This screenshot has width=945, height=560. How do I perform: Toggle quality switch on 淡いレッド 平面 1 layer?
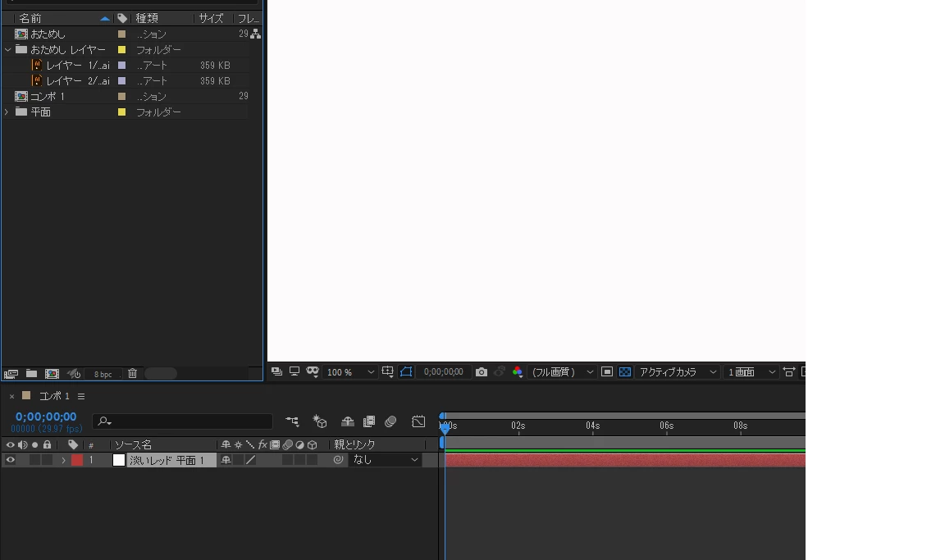pos(251,460)
